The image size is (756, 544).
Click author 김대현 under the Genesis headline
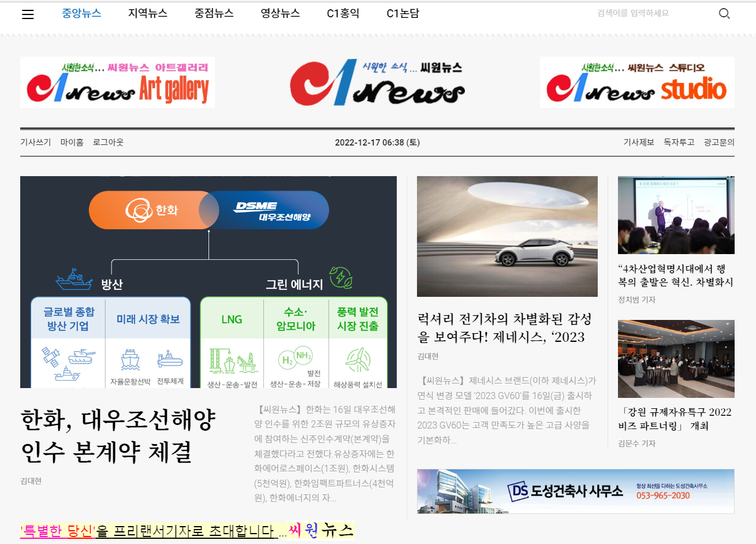pos(428,356)
